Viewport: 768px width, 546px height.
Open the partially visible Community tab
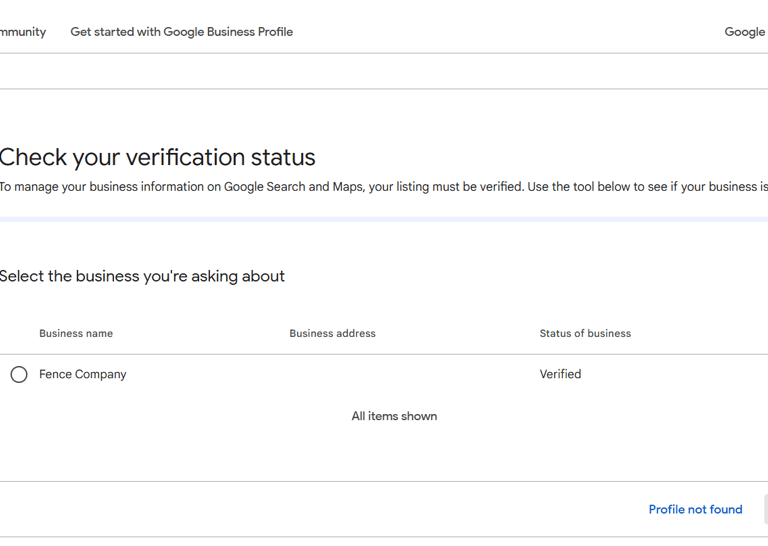(x=22, y=32)
